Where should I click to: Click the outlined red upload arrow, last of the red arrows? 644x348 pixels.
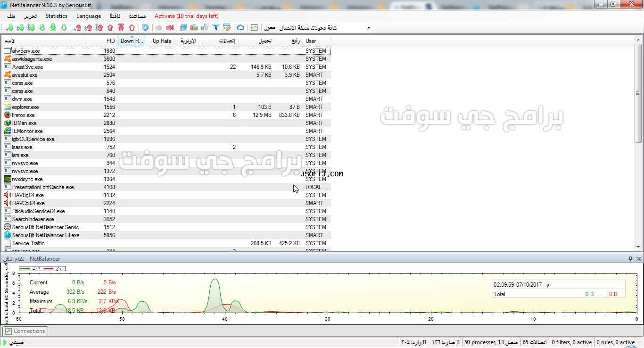pyautogui.click(x=132, y=28)
